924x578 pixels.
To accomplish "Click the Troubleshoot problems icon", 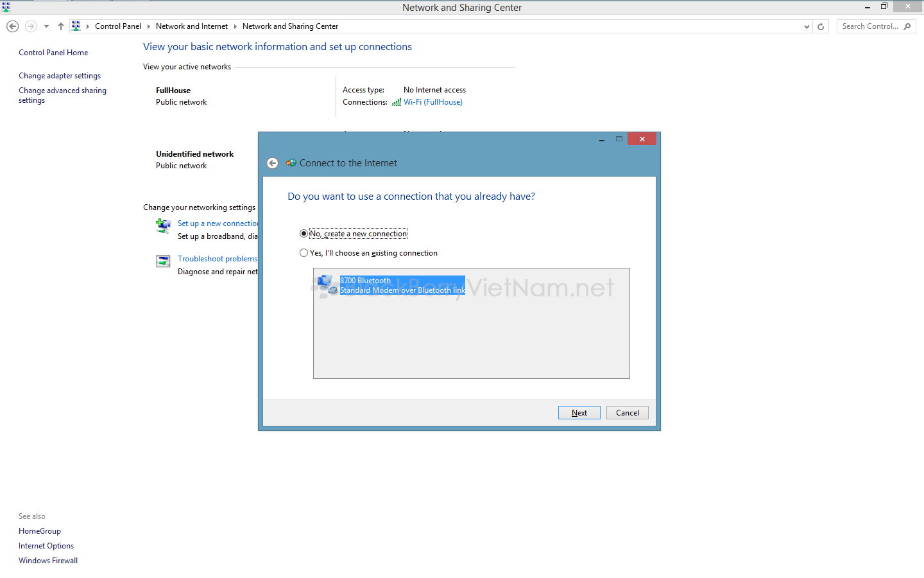I will pyautogui.click(x=163, y=261).
